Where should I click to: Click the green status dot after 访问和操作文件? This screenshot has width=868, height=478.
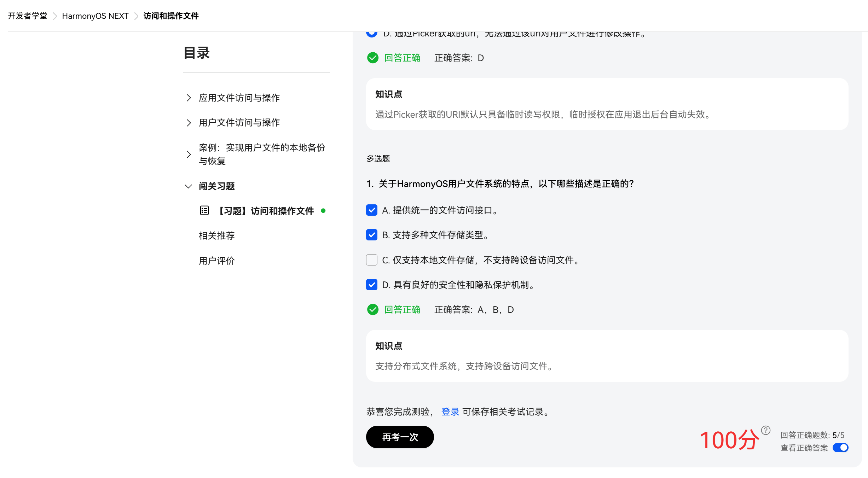[x=323, y=211]
